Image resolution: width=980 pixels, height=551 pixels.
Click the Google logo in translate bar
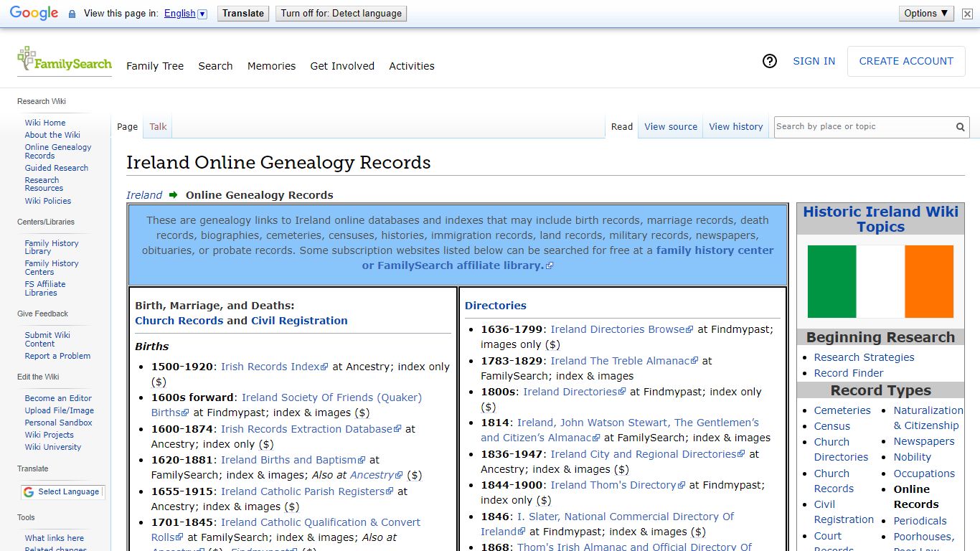click(34, 14)
